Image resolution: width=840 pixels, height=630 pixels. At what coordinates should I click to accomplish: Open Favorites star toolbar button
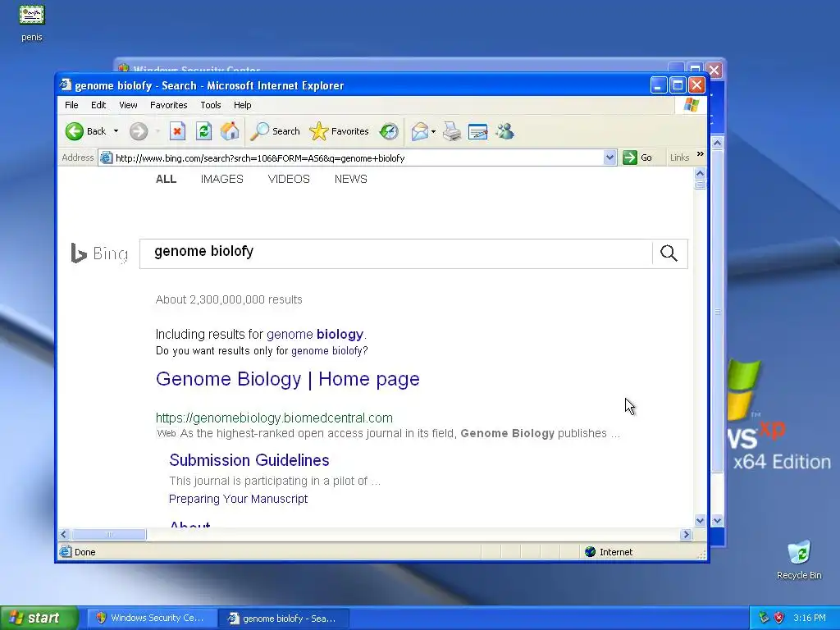point(339,131)
